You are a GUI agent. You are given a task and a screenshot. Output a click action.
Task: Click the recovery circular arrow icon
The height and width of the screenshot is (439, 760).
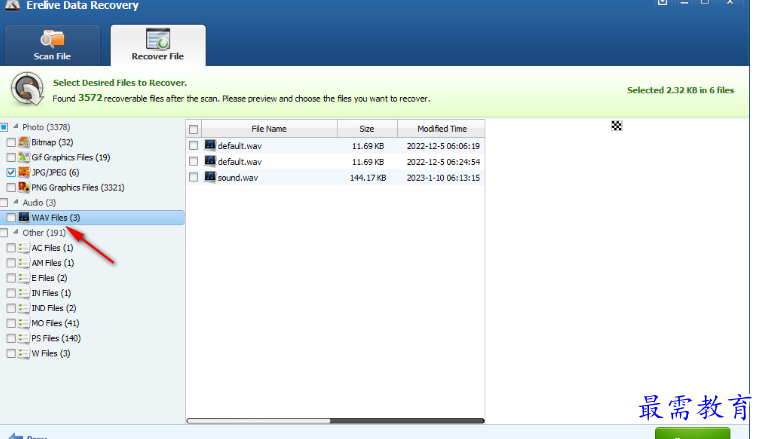point(28,89)
